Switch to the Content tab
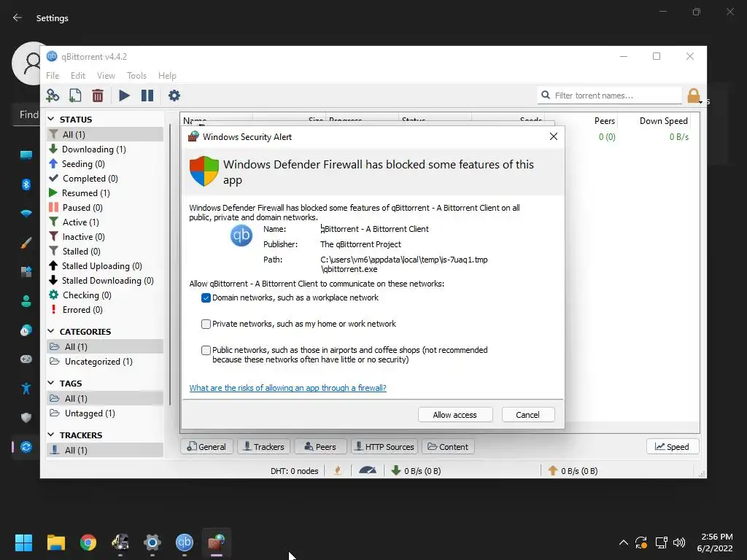Viewport: 747px width, 560px height. click(x=448, y=447)
